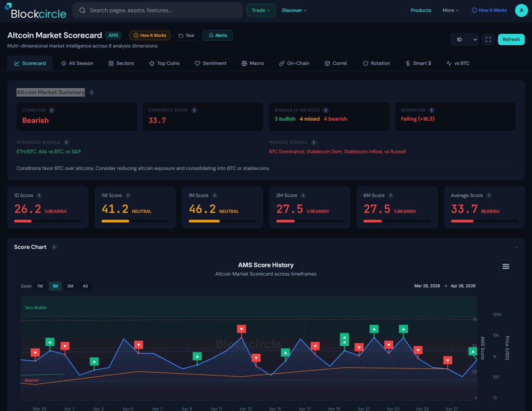
Task: Expand the More menu
Action: (451, 10)
